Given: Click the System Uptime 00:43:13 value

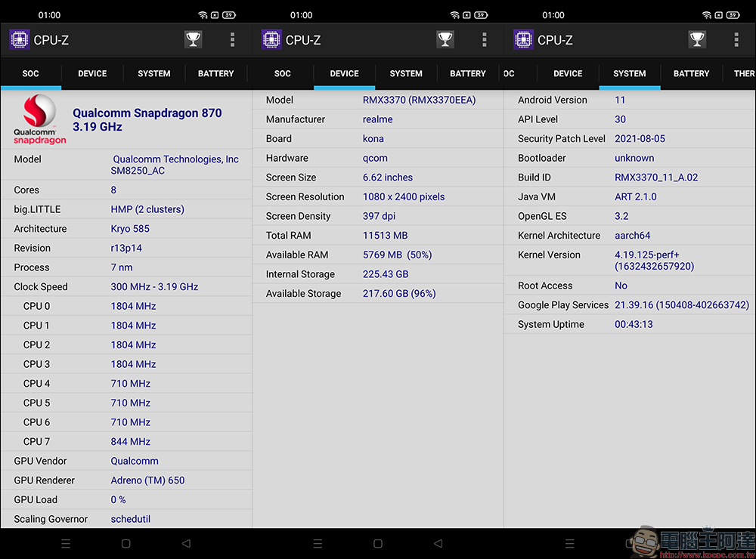Looking at the screenshot, I should point(634,324).
